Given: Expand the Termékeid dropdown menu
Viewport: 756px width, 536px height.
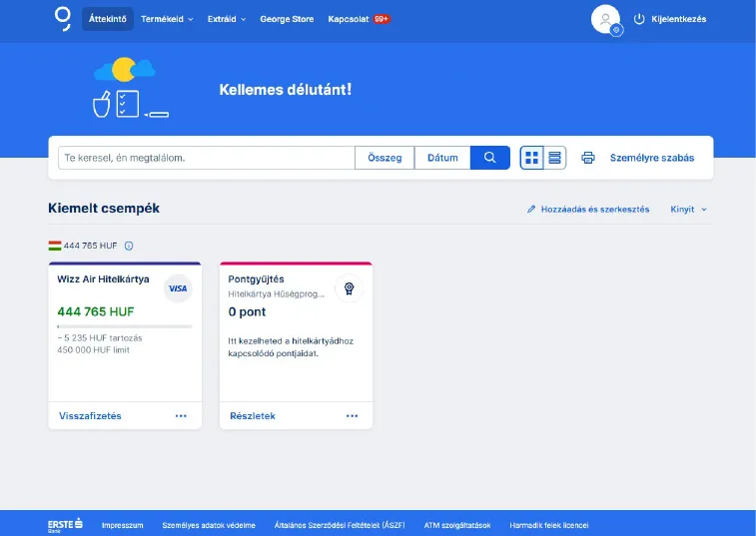Looking at the screenshot, I should point(167,19).
